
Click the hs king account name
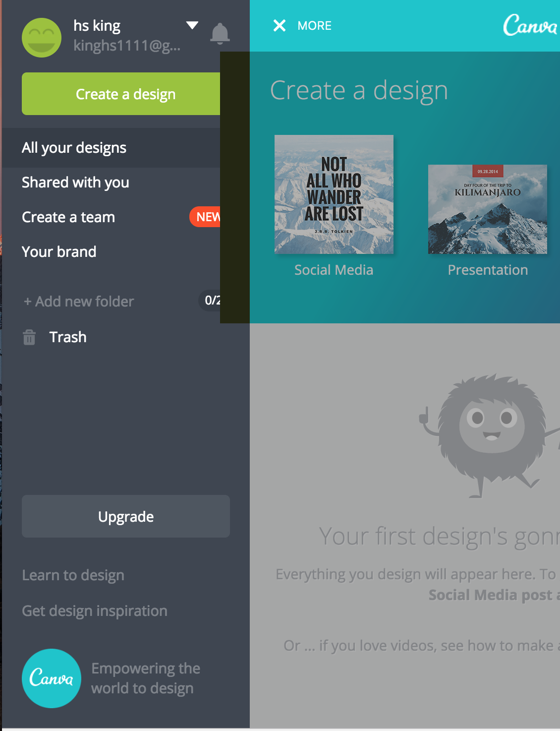tap(97, 26)
